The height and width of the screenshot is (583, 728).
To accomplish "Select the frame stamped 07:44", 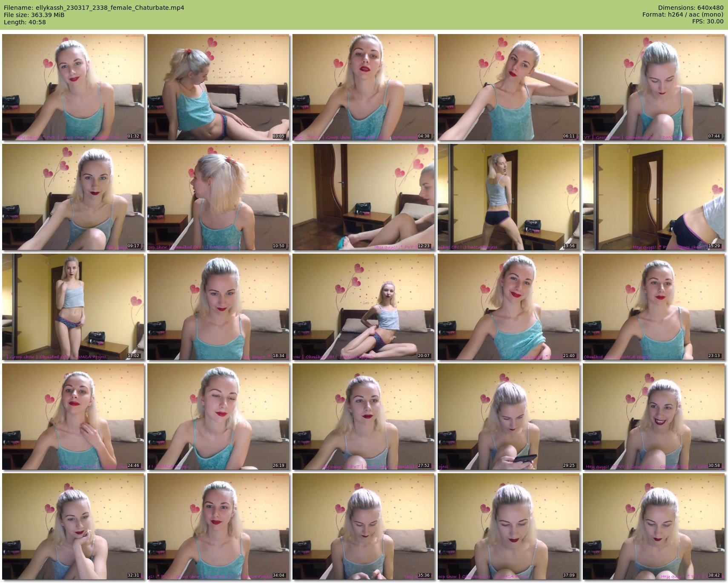I will tap(654, 87).
